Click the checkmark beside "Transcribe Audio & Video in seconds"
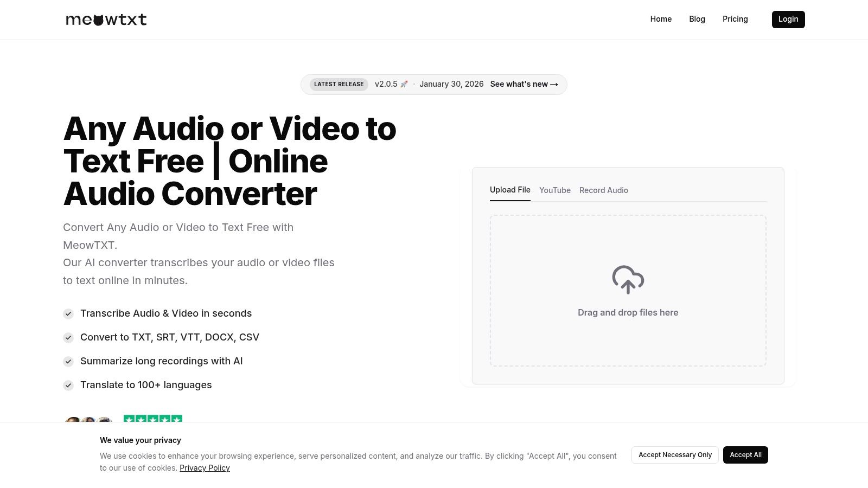Screen dimensions: 868x488 (68, 314)
